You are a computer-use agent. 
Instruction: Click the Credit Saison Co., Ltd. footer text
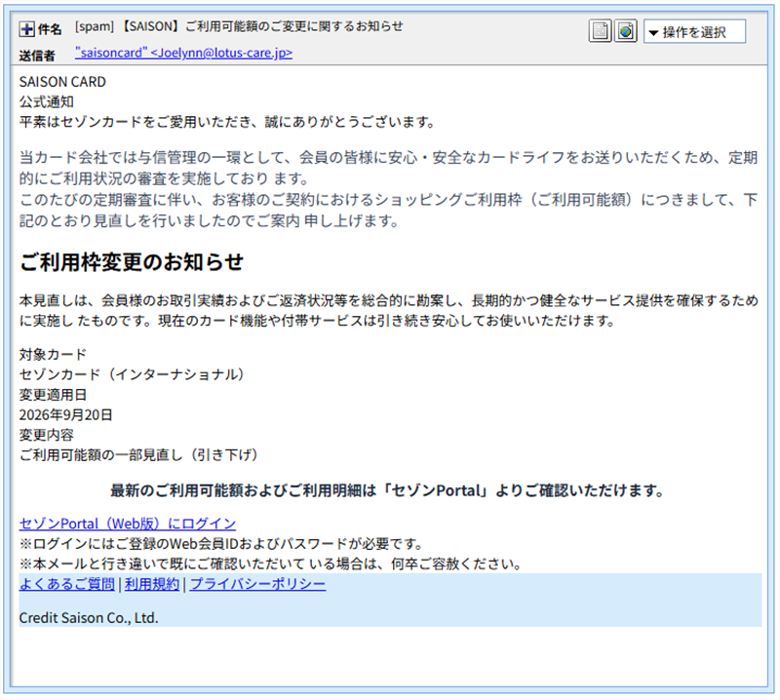pyautogui.click(x=89, y=617)
